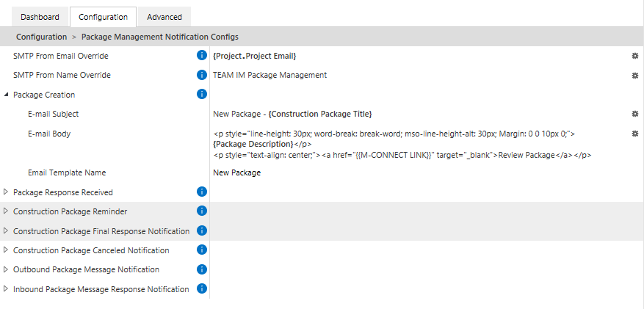The width and height of the screenshot is (644, 309).
Task: Expand Outbound Package Message Notification section
Action: tap(7, 269)
